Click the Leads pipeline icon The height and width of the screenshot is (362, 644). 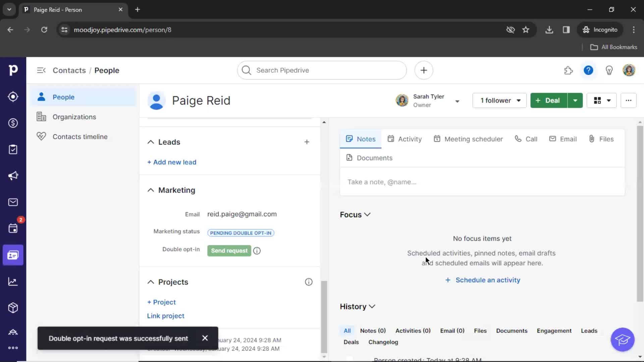tap(13, 97)
